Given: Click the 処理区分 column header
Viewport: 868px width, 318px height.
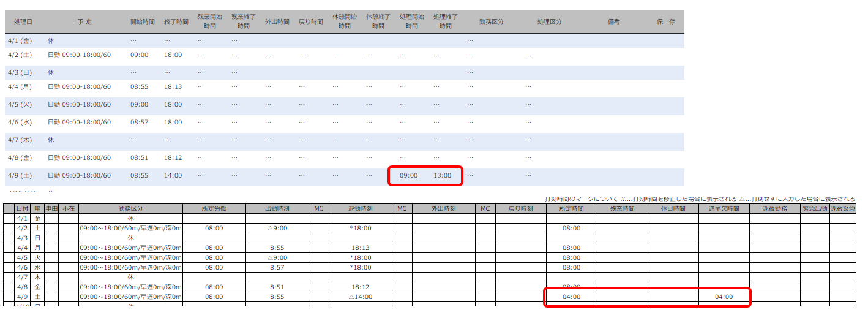Looking at the screenshot, I should (x=549, y=21).
